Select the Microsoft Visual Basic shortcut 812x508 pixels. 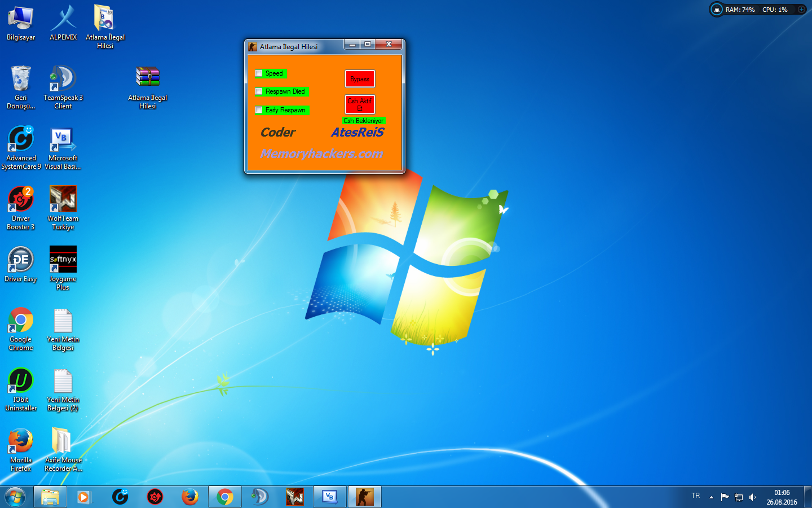pos(63,148)
